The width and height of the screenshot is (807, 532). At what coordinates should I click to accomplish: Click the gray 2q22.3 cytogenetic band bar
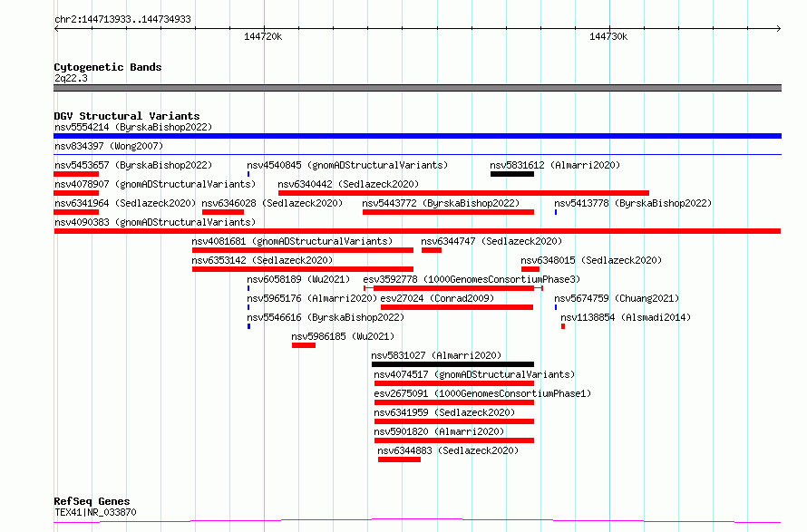(417, 88)
